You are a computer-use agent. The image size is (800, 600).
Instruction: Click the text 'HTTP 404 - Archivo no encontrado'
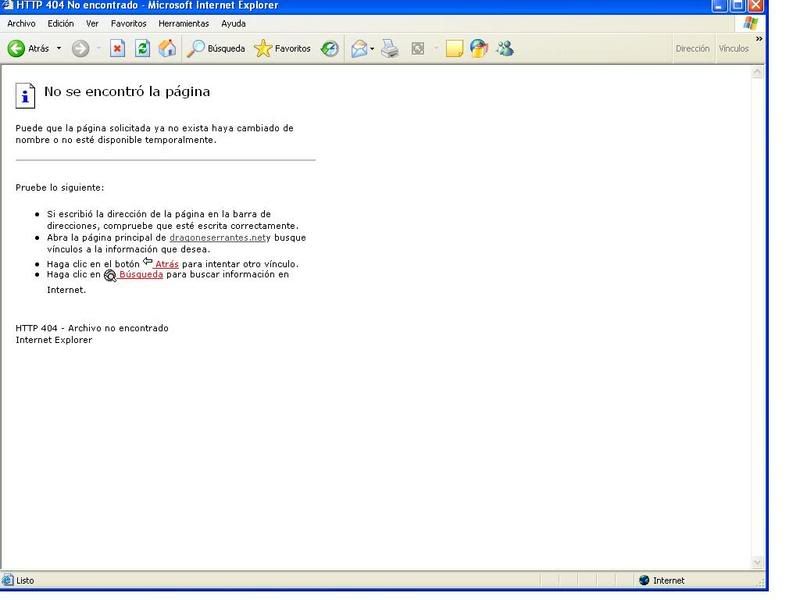pos(92,328)
